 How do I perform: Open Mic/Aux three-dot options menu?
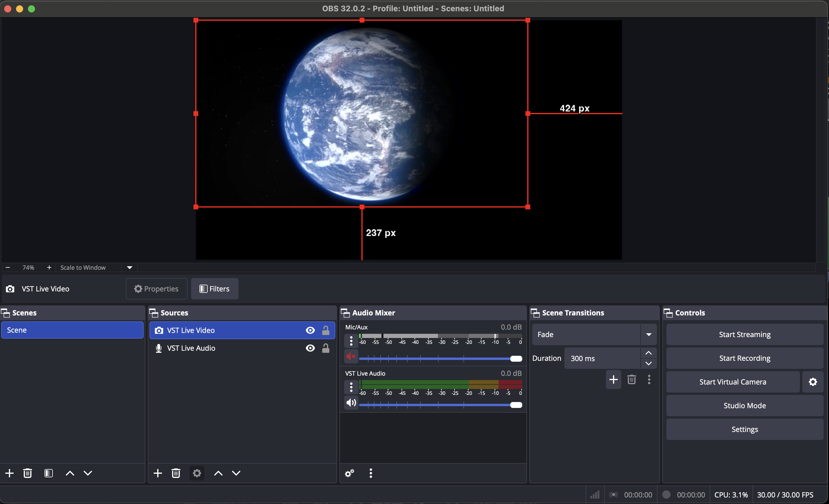(x=351, y=341)
